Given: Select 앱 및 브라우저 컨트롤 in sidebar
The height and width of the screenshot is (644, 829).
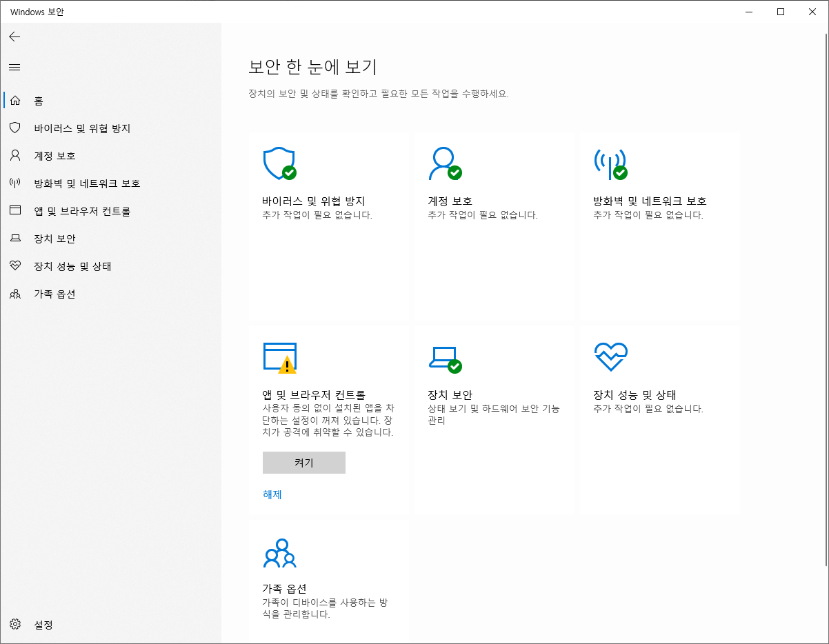Looking at the screenshot, I should (x=82, y=211).
